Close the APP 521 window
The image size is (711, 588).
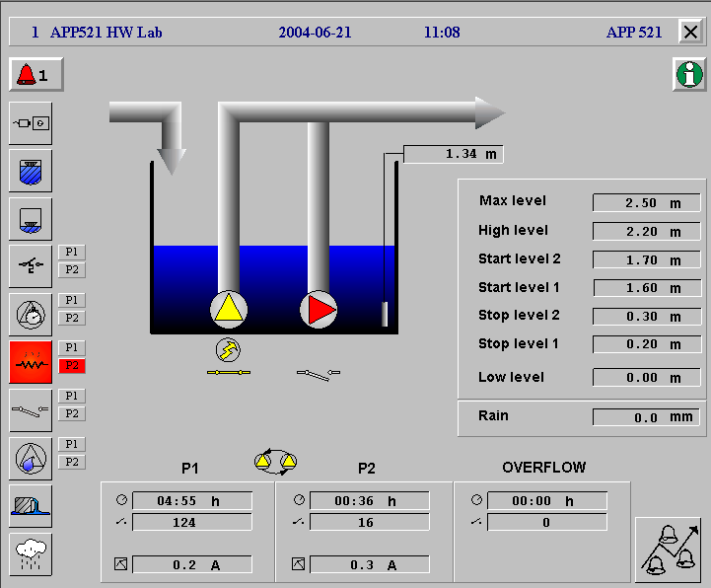[x=690, y=33]
